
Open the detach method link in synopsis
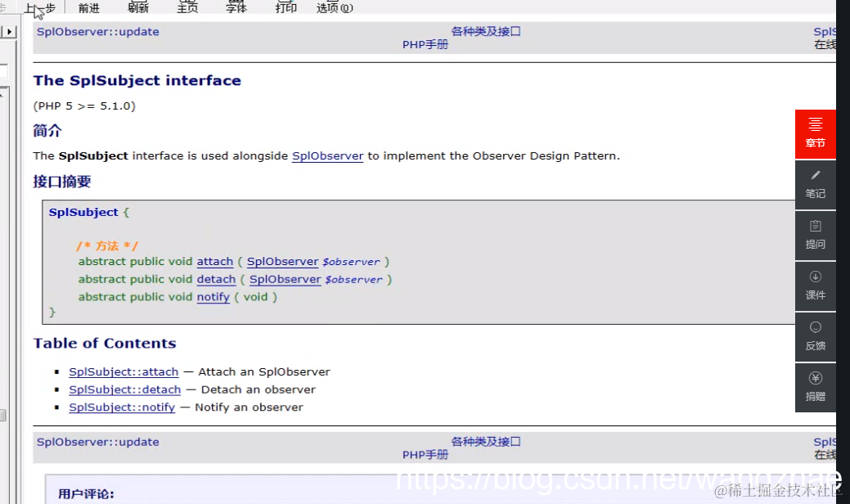point(216,280)
